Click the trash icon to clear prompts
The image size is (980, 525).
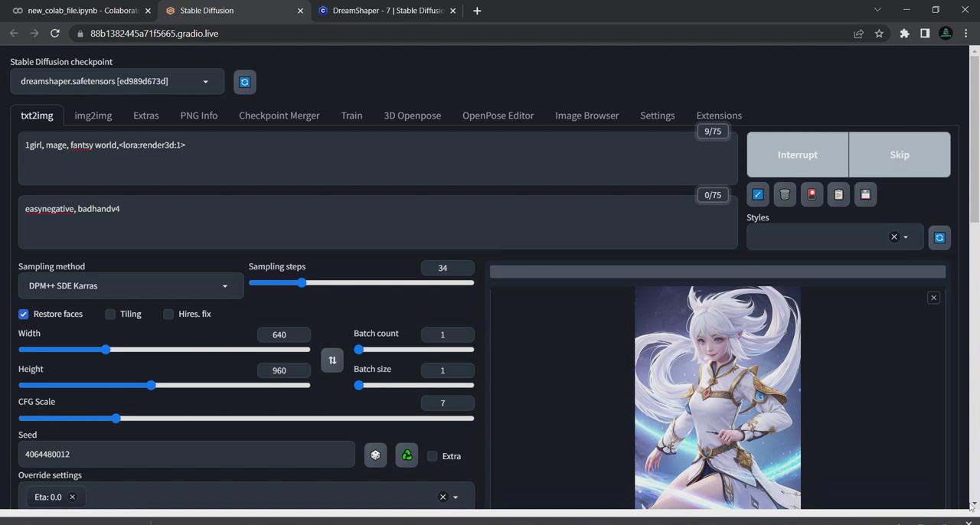[x=785, y=194]
